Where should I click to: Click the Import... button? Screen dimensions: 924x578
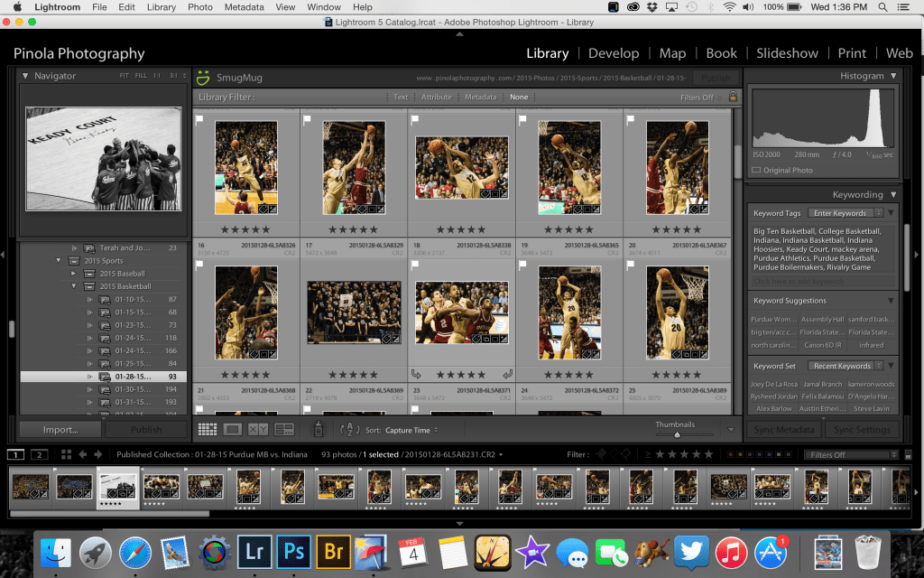tap(60, 430)
